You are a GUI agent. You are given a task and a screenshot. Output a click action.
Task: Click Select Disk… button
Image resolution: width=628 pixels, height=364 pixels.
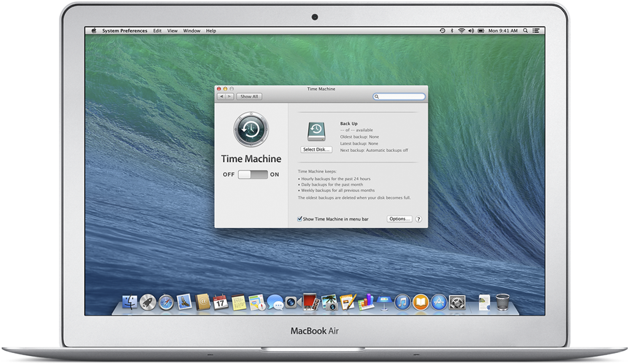click(316, 150)
